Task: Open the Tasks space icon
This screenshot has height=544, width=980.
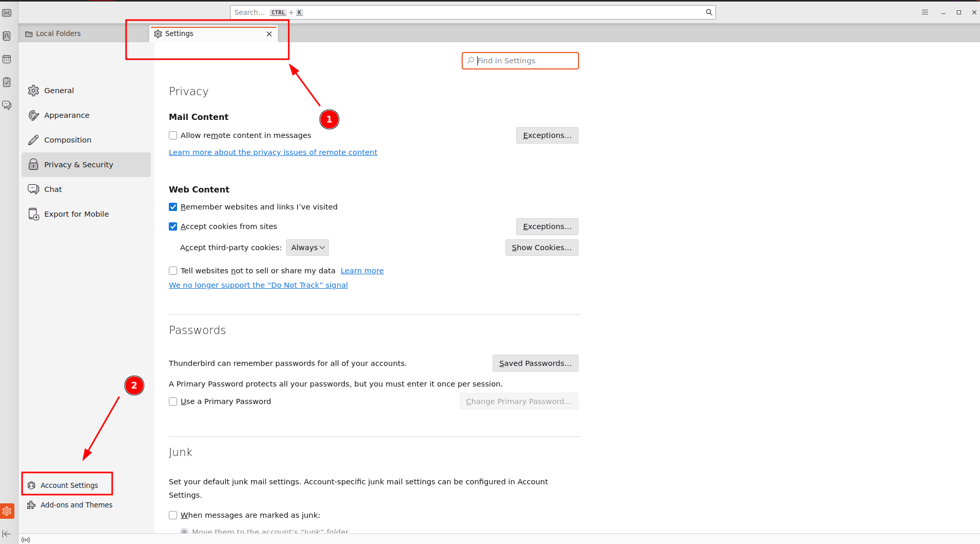Action: (7, 82)
